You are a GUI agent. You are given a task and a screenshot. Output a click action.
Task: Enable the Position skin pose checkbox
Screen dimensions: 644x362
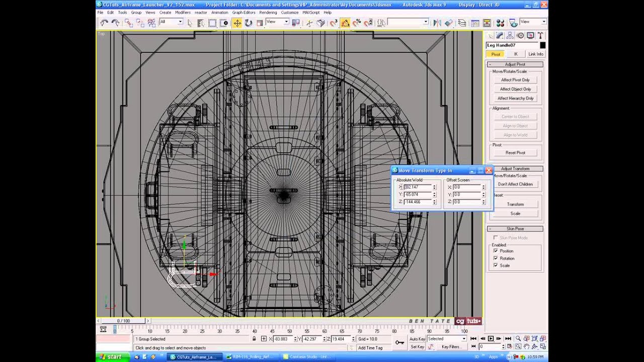pyautogui.click(x=496, y=251)
